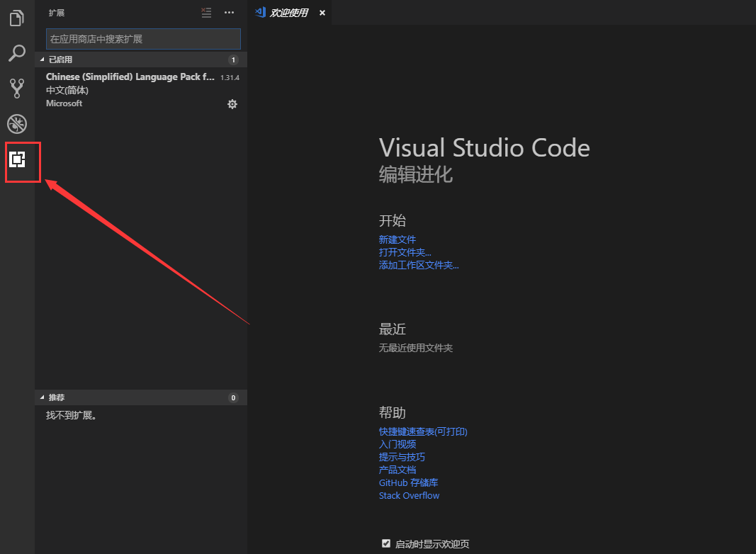756x554 pixels.
Task: Select the Chinese (Simplified) Language Pack entry
Action: point(141,90)
